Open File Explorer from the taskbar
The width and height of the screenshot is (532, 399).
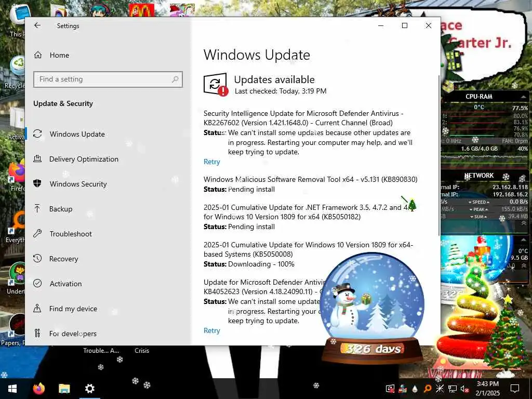click(x=64, y=389)
